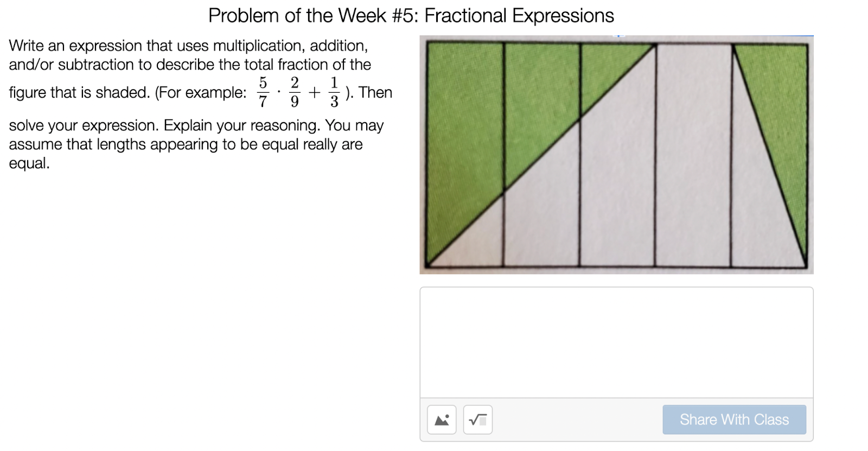Select the Problem of the Week #5 heading
The height and width of the screenshot is (451, 868).
(411, 16)
